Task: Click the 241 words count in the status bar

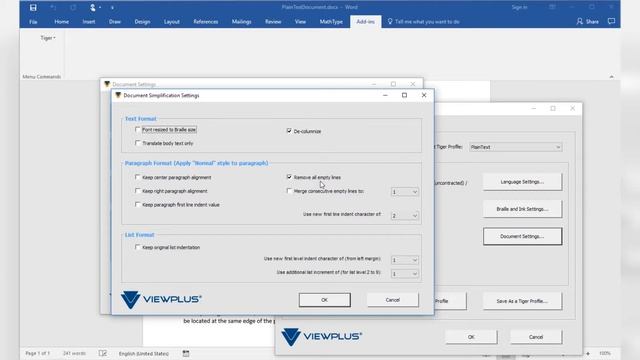Action: pos(74,353)
